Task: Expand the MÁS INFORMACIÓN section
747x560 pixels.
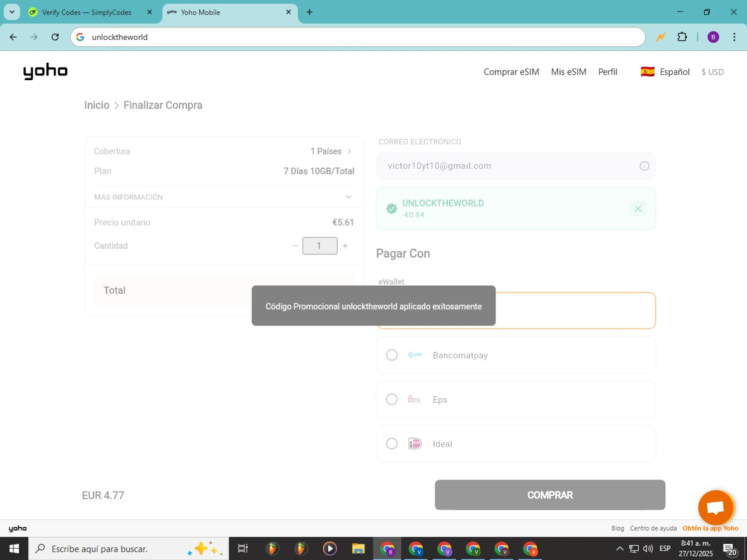Action: click(224, 197)
